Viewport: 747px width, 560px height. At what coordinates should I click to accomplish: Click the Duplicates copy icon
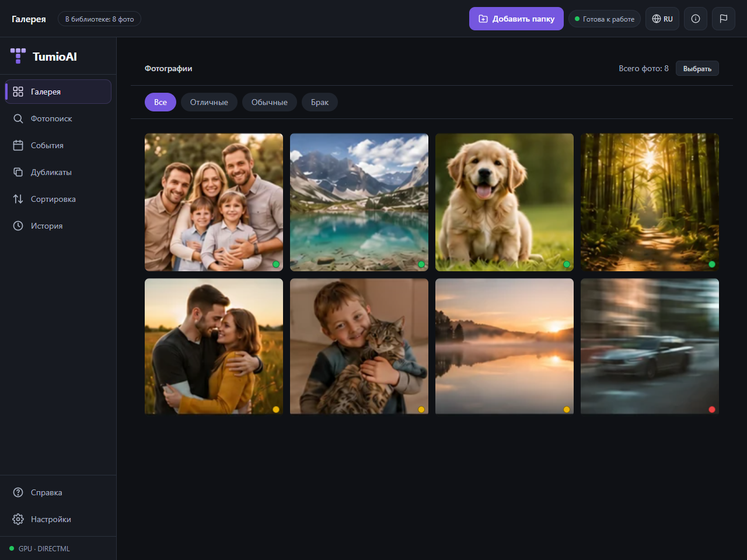point(18,172)
